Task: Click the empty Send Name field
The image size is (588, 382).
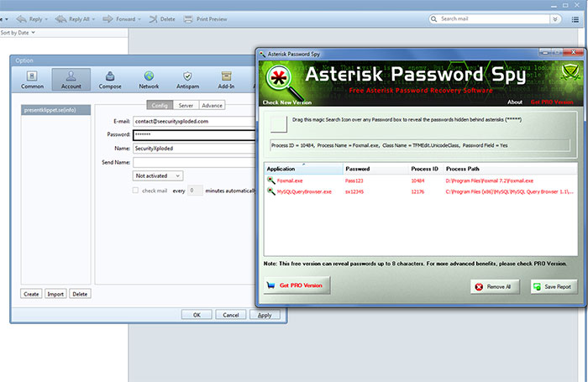Action: (194, 162)
